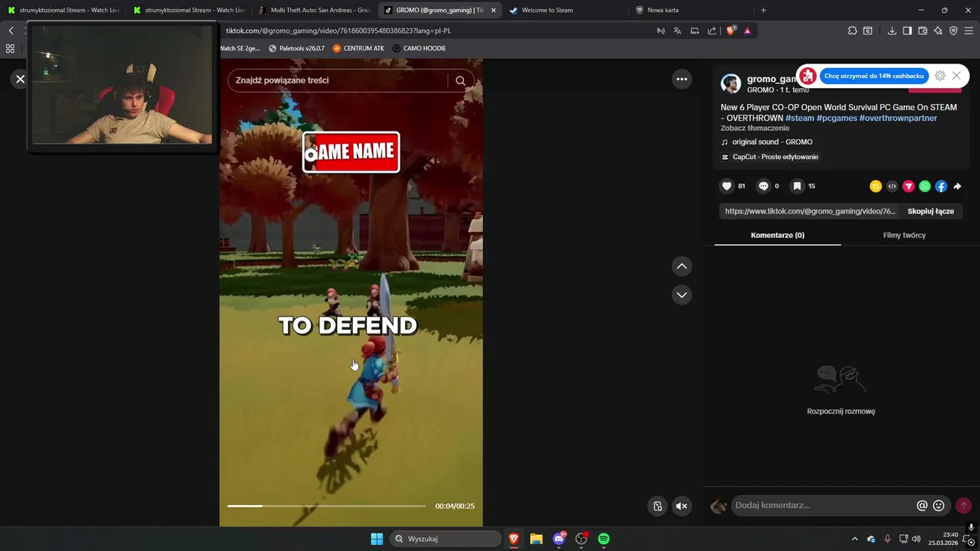
Task: Toggle browser sidebar panel icon
Action: [907, 31]
